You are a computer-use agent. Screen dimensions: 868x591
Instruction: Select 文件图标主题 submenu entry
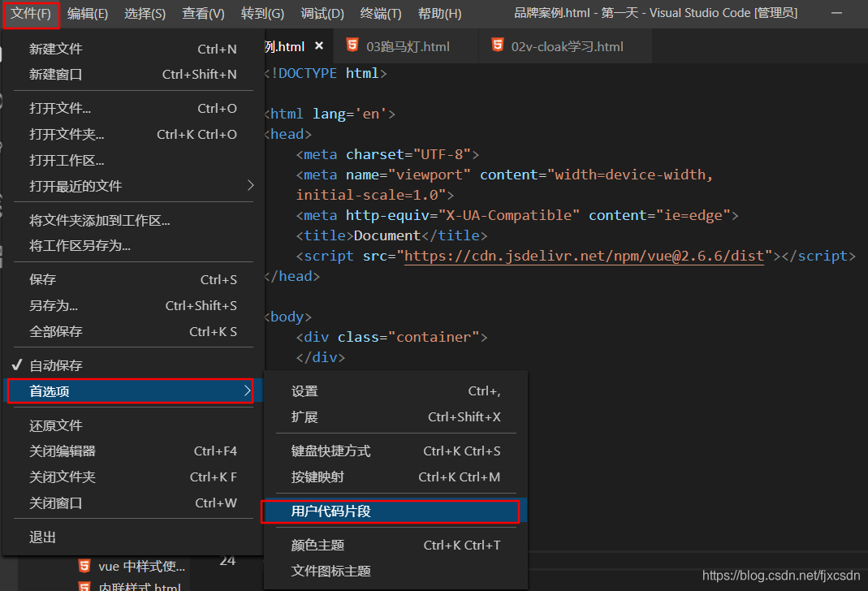click(395, 571)
